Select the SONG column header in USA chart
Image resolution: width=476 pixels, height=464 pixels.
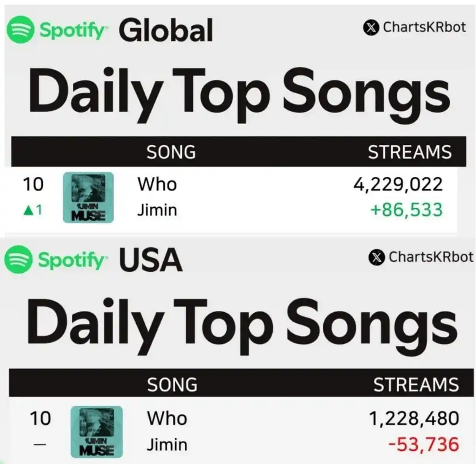[x=172, y=384]
